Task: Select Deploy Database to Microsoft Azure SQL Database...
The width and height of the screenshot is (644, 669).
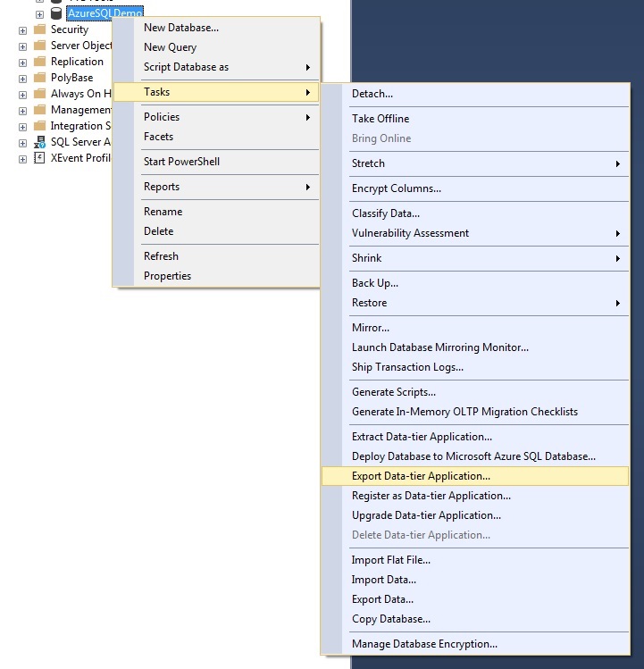Action: [475, 456]
